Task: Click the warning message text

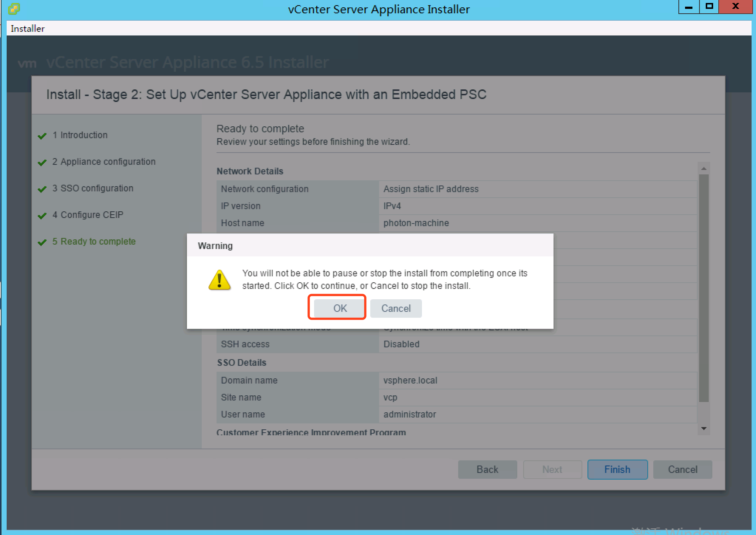Action: 385,279
